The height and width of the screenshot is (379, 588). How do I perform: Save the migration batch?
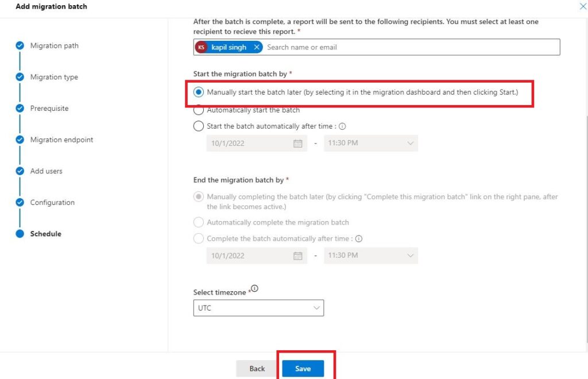pyautogui.click(x=303, y=368)
